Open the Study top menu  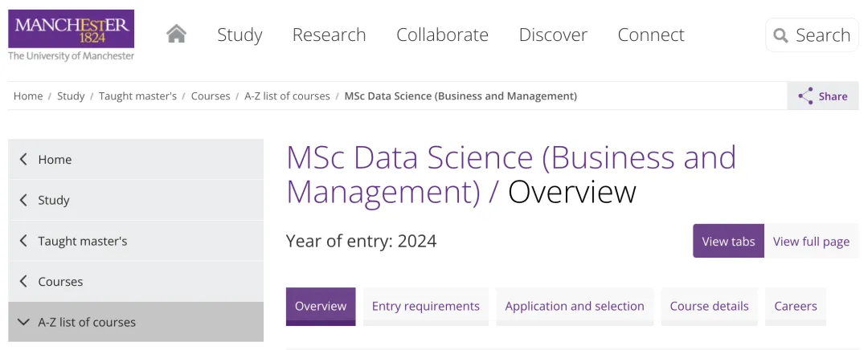240,35
